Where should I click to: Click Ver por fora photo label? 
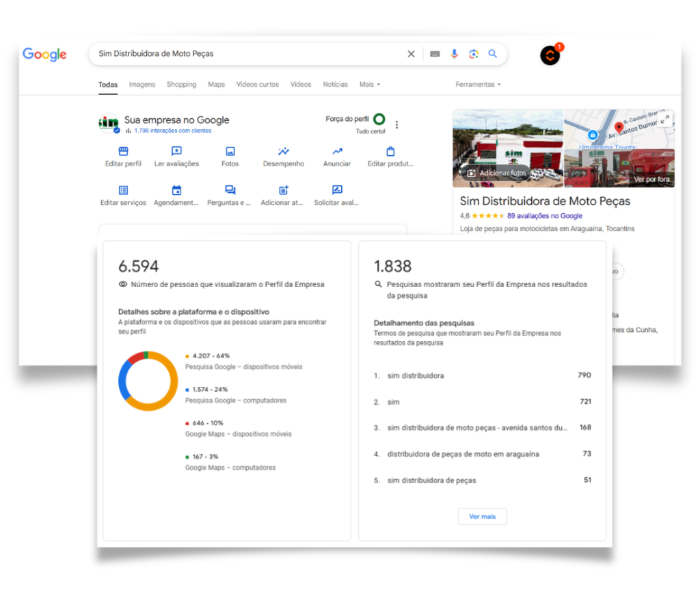click(x=651, y=179)
